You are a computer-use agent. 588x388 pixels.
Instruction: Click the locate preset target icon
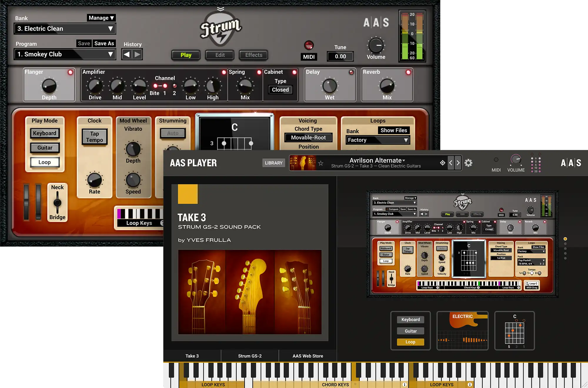(442, 163)
